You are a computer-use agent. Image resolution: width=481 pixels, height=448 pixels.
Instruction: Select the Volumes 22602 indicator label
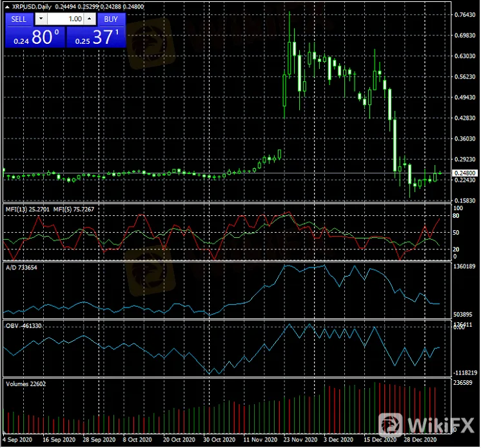[26, 384]
